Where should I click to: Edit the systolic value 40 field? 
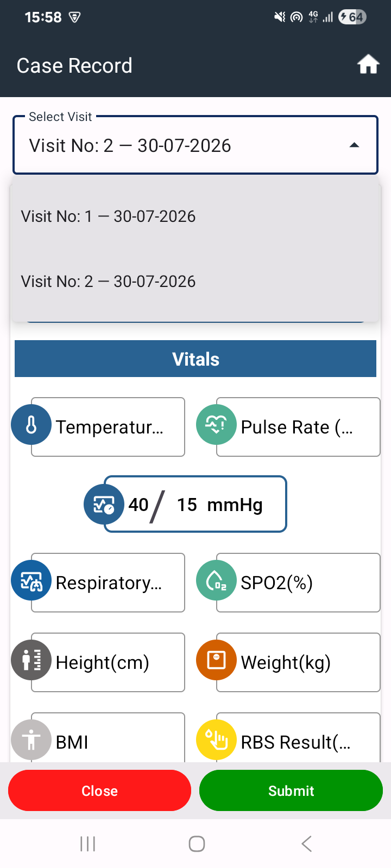138,505
